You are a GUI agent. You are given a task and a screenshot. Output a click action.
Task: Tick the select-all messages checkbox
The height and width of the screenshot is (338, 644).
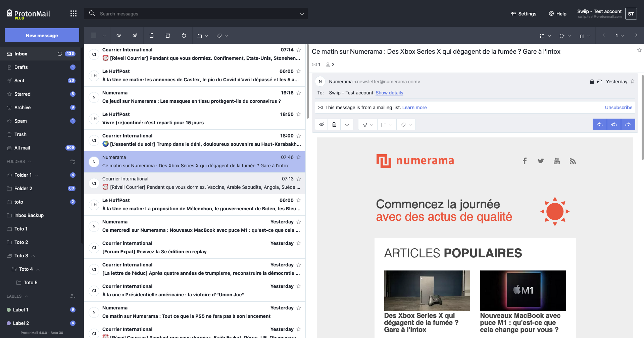tap(94, 36)
